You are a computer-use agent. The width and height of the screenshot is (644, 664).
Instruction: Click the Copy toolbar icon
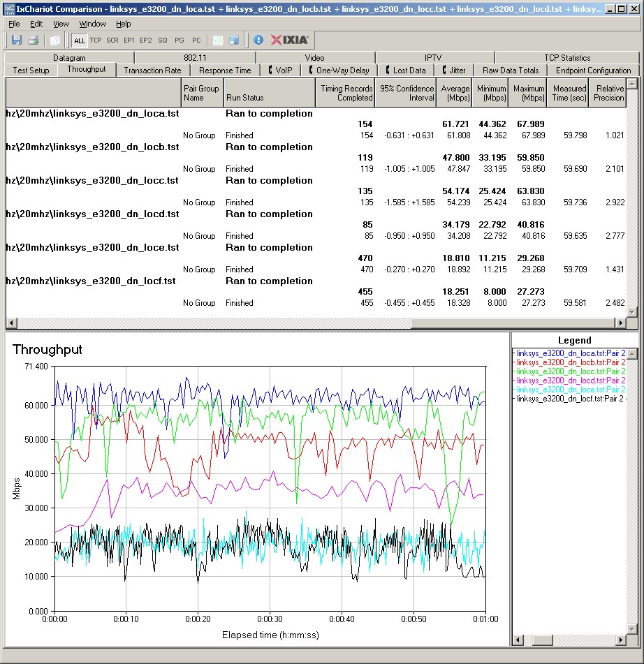click(x=54, y=40)
